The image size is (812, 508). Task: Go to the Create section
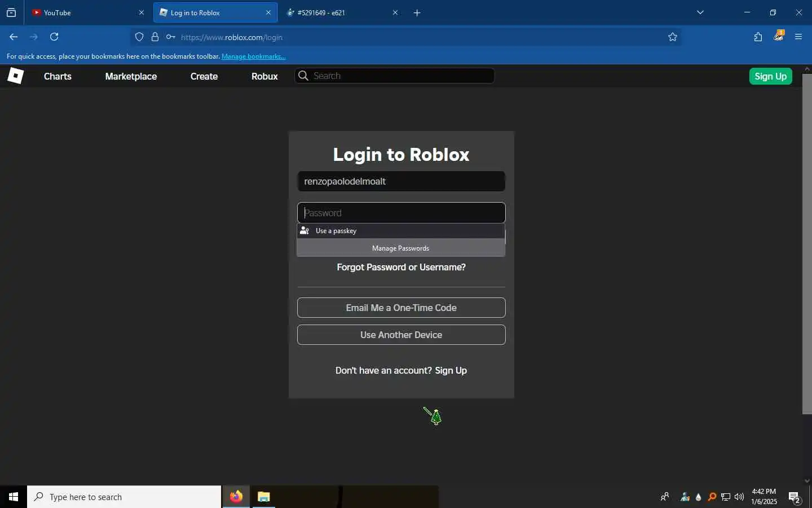[x=204, y=76]
